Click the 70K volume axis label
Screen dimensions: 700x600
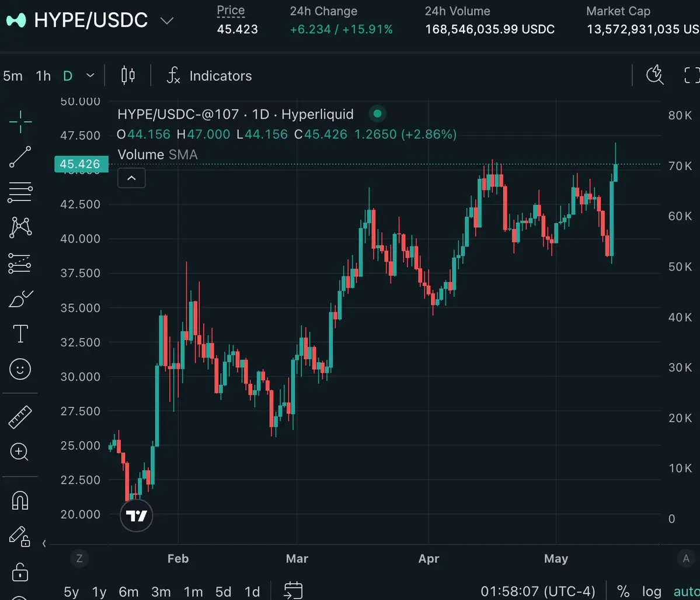680,166
